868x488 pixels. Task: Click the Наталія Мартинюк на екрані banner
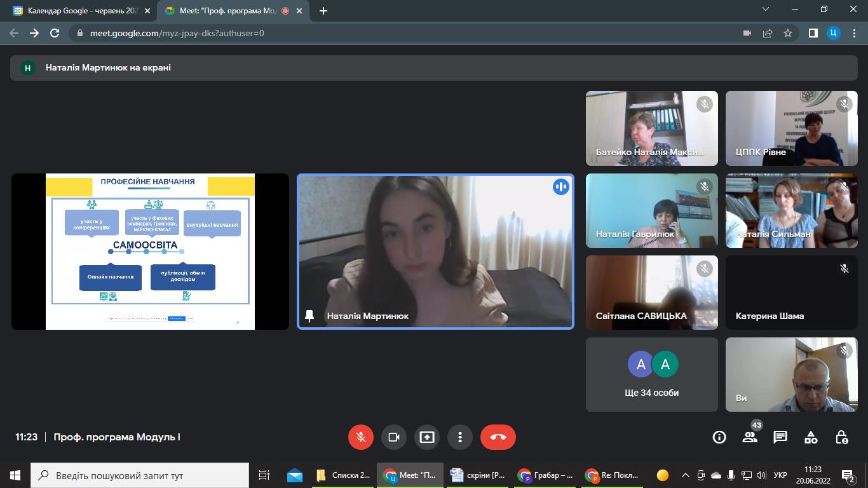coord(108,67)
